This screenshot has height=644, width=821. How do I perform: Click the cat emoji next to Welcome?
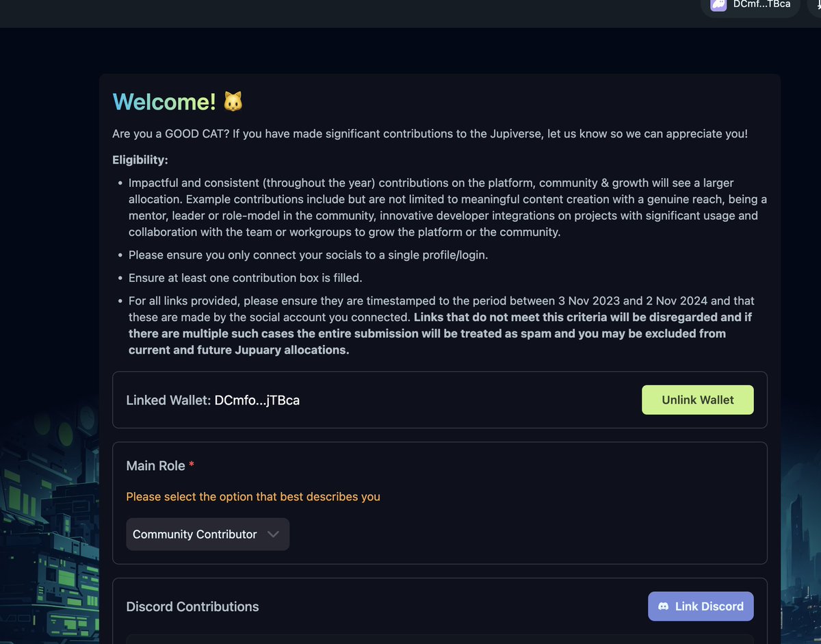(x=233, y=102)
